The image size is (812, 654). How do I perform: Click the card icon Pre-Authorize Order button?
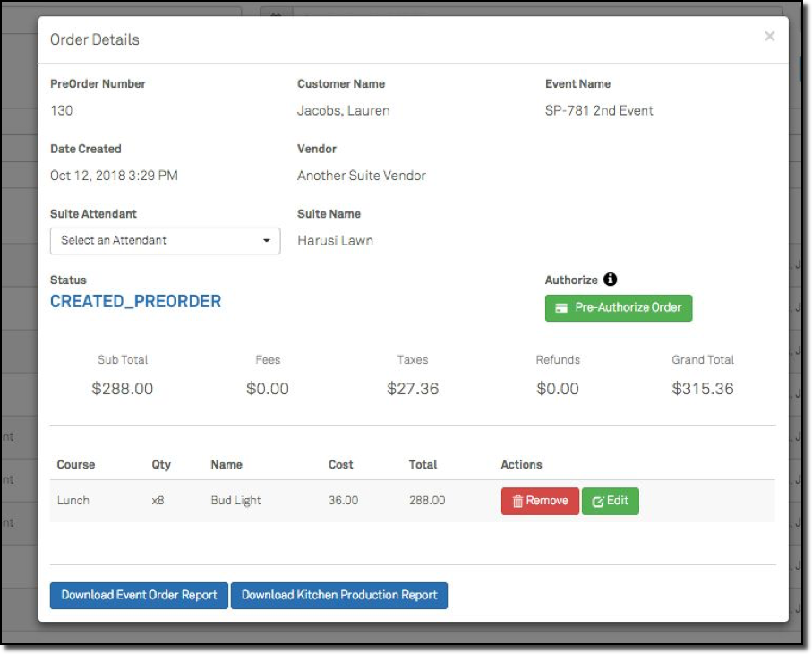point(619,307)
